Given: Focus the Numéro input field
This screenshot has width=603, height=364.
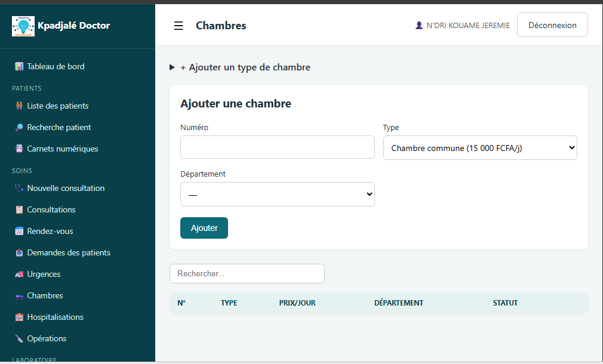Looking at the screenshot, I should point(277,147).
